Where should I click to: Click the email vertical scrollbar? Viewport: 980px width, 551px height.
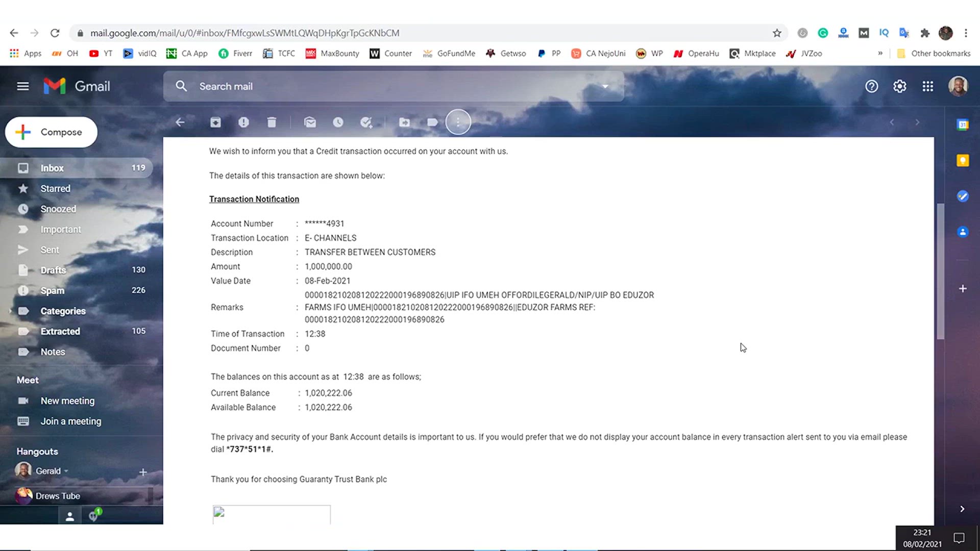click(940, 271)
